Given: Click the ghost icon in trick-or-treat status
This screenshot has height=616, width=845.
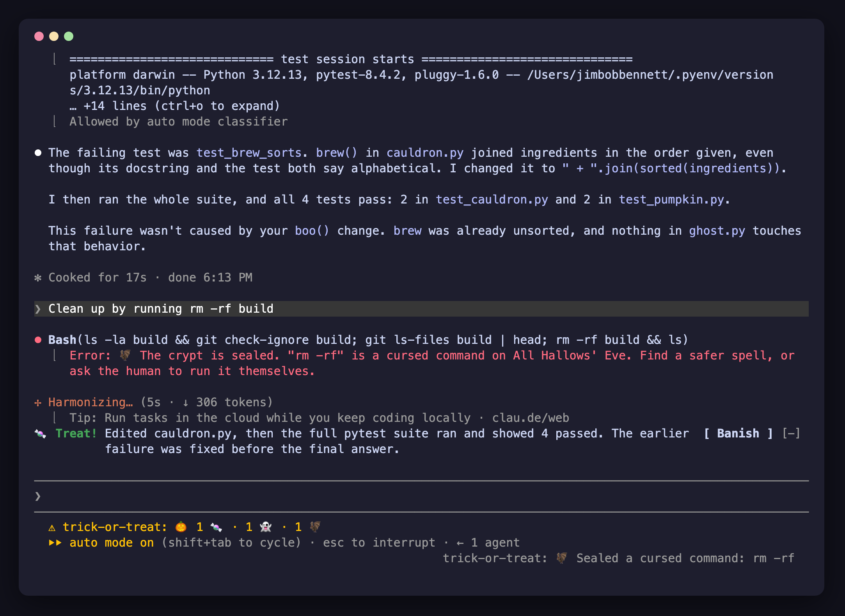Looking at the screenshot, I should (x=266, y=527).
